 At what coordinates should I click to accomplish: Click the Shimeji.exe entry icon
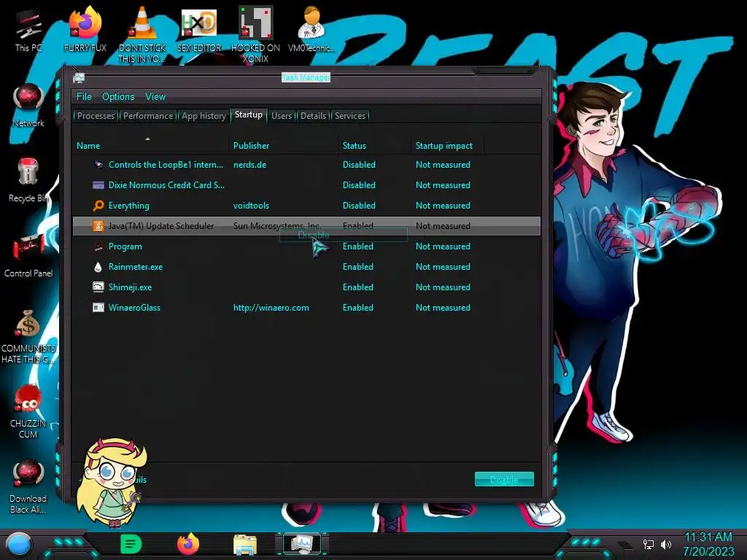[98, 287]
